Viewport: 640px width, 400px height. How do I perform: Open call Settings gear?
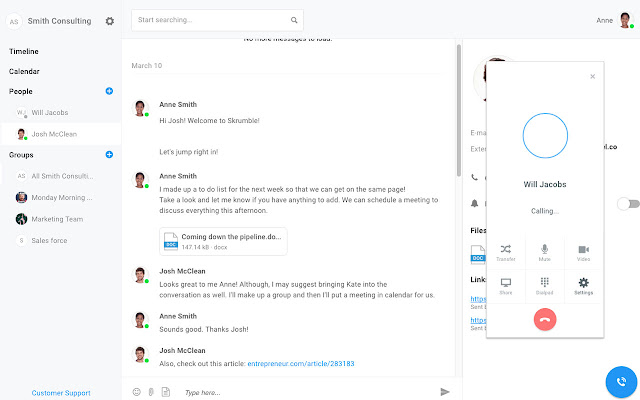point(583,286)
